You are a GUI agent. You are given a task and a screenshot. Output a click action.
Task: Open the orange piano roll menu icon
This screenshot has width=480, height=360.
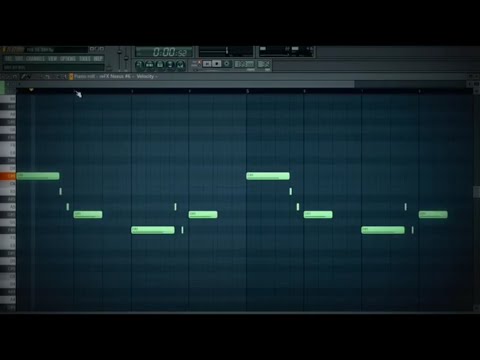[x=71, y=76]
